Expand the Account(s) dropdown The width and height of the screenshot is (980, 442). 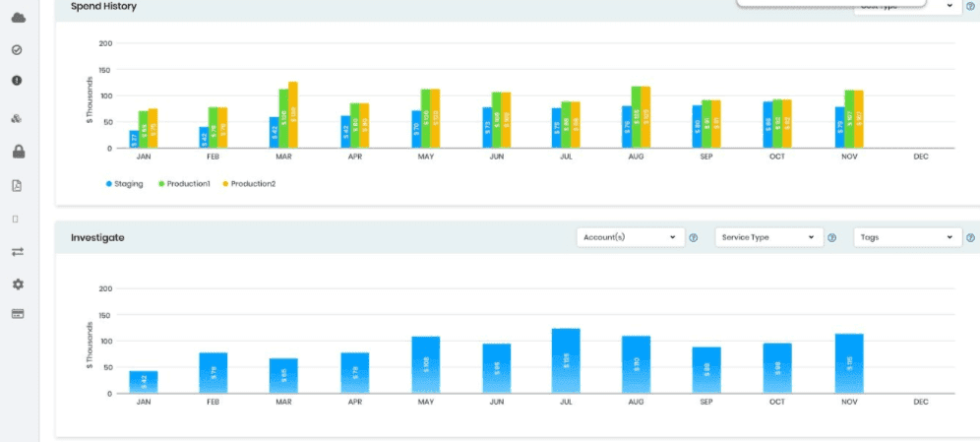tap(630, 237)
